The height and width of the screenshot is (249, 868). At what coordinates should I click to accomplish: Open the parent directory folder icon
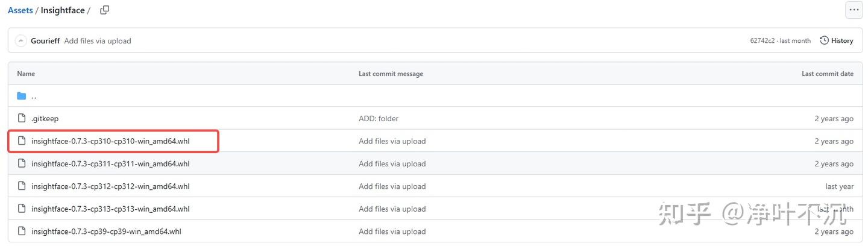(22, 96)
